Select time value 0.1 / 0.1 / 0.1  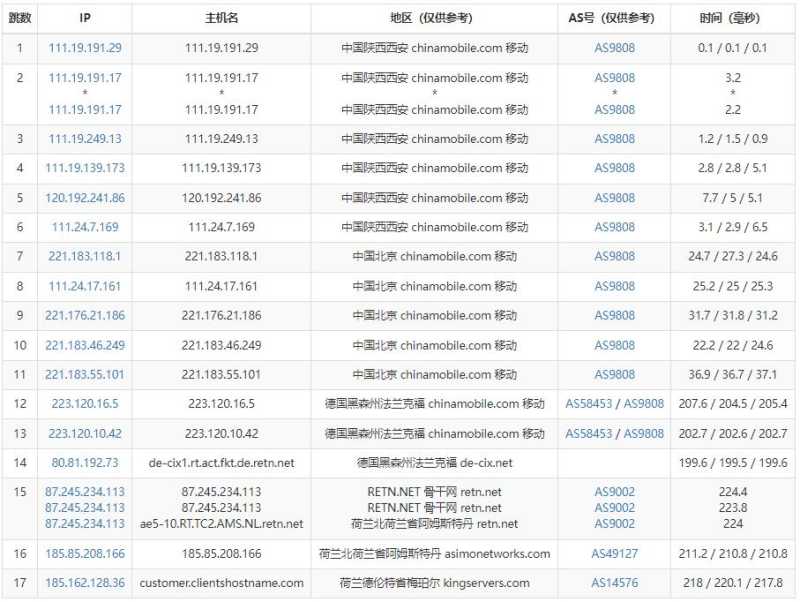pyautogui.click(x=733, y=48)
